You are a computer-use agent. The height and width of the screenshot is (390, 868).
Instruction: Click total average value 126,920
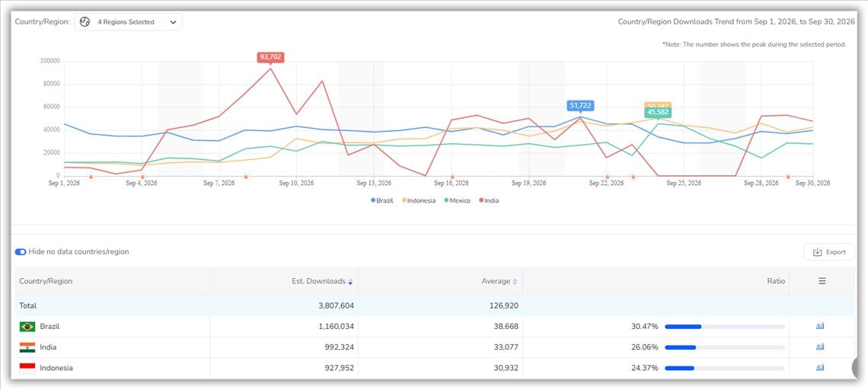tap(504, 305)
